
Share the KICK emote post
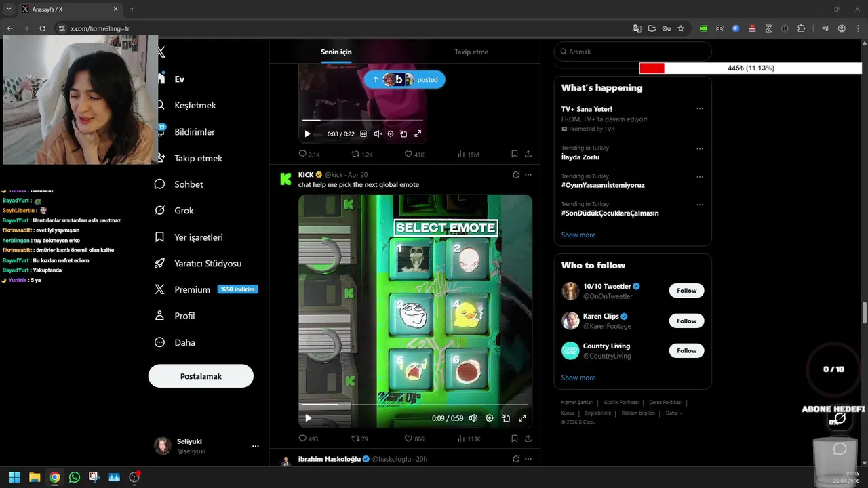tap(528, 439)
